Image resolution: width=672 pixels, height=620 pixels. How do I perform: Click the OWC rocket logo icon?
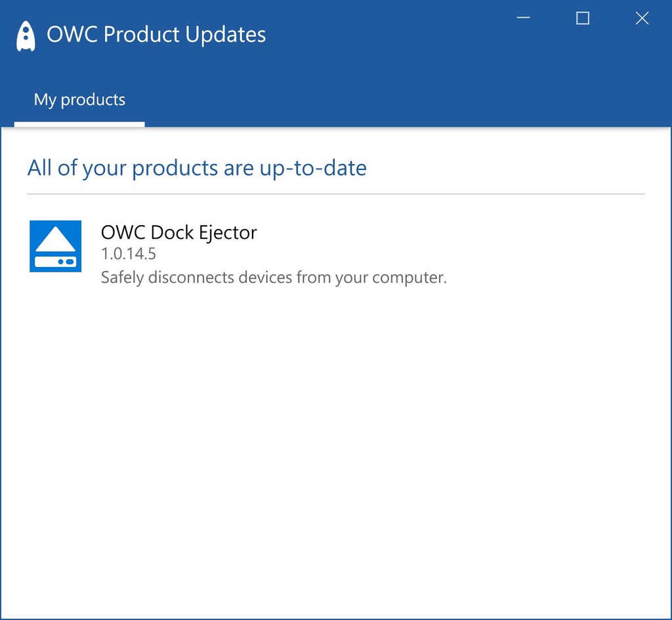pyautogui.click(x=26, y=36)
